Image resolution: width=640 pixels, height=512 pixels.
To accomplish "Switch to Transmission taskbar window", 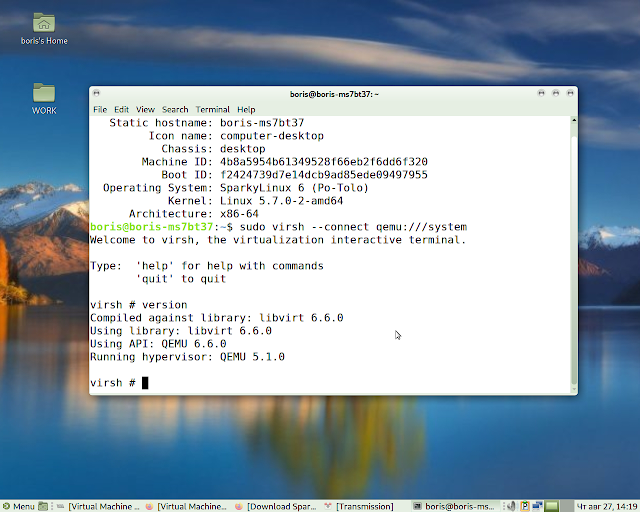I will tap(359, 506).
